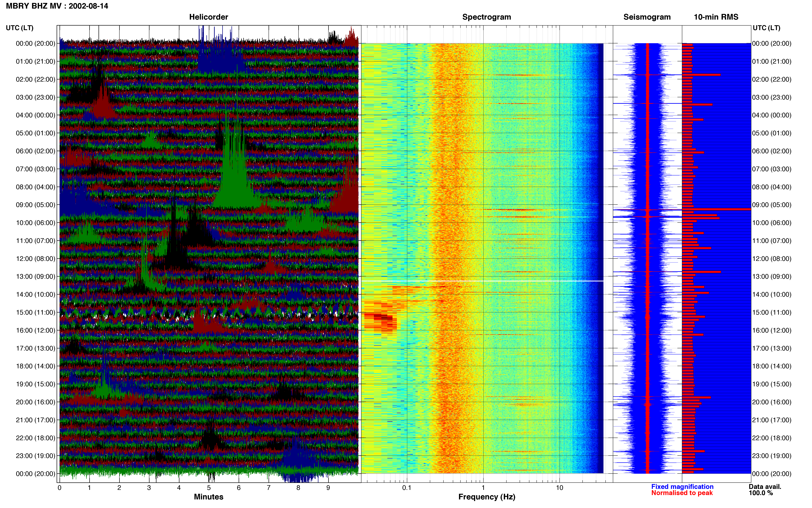Click the 'Data avail.' label
Viewport: 812px width, 508px height.
765,486
